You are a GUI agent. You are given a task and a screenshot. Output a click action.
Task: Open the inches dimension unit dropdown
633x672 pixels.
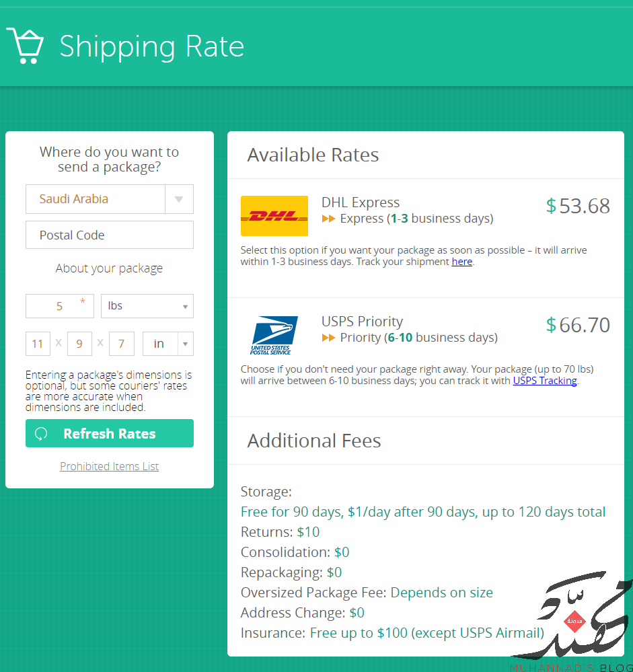point(168,344)
